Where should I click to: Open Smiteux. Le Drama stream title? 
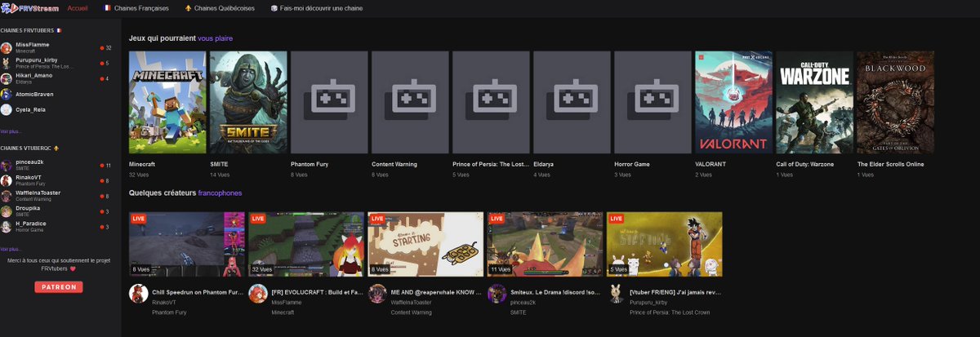tap(555, 291)
